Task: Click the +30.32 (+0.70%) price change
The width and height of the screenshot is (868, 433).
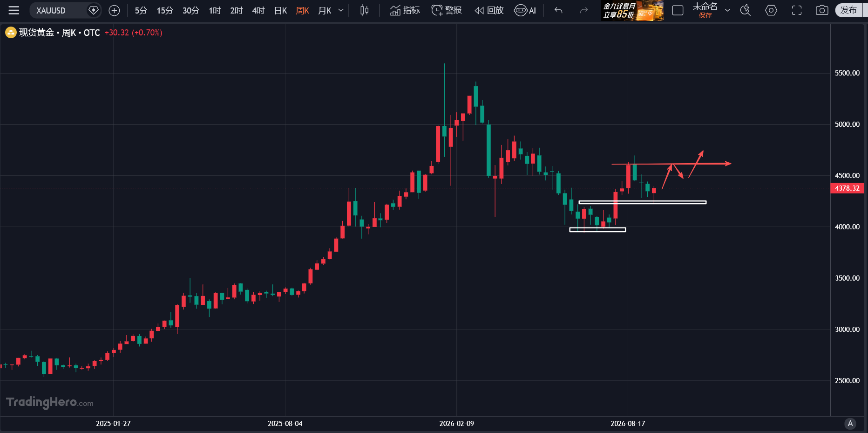Action: [x=133, y=33]
